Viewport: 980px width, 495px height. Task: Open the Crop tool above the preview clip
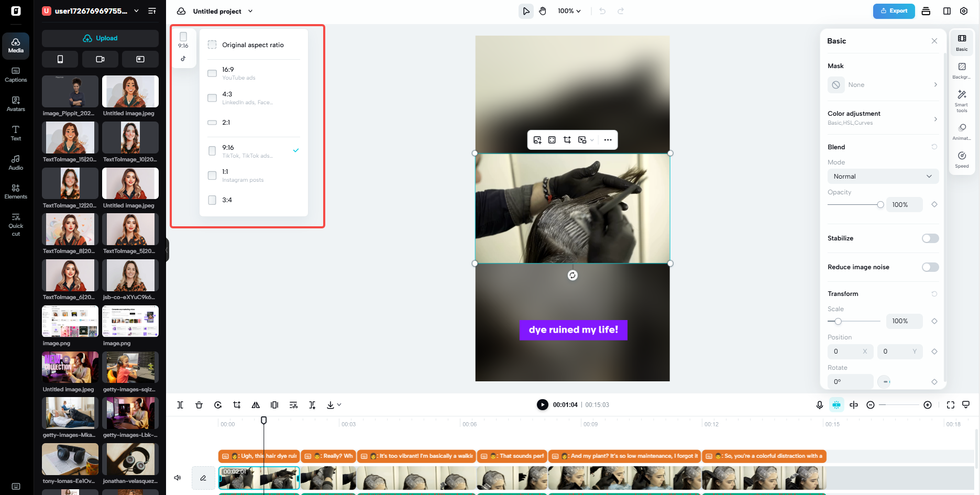566,140
